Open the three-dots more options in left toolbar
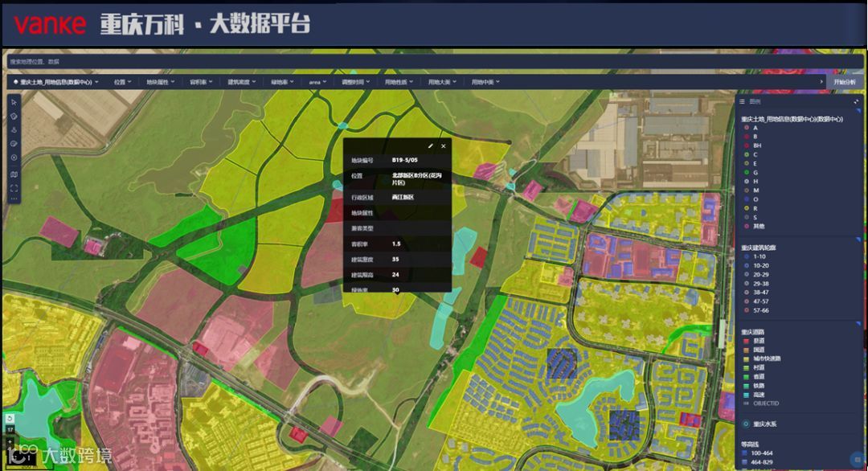 [14, 199]
